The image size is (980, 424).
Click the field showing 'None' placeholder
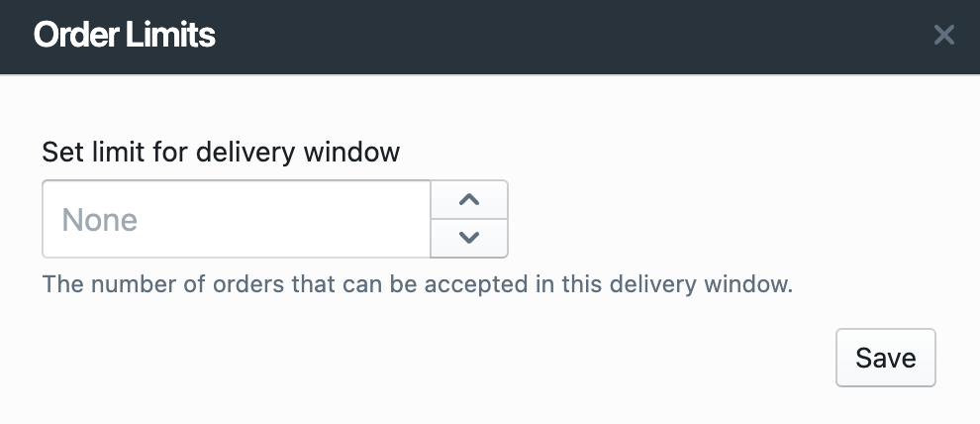pos(237,219)
